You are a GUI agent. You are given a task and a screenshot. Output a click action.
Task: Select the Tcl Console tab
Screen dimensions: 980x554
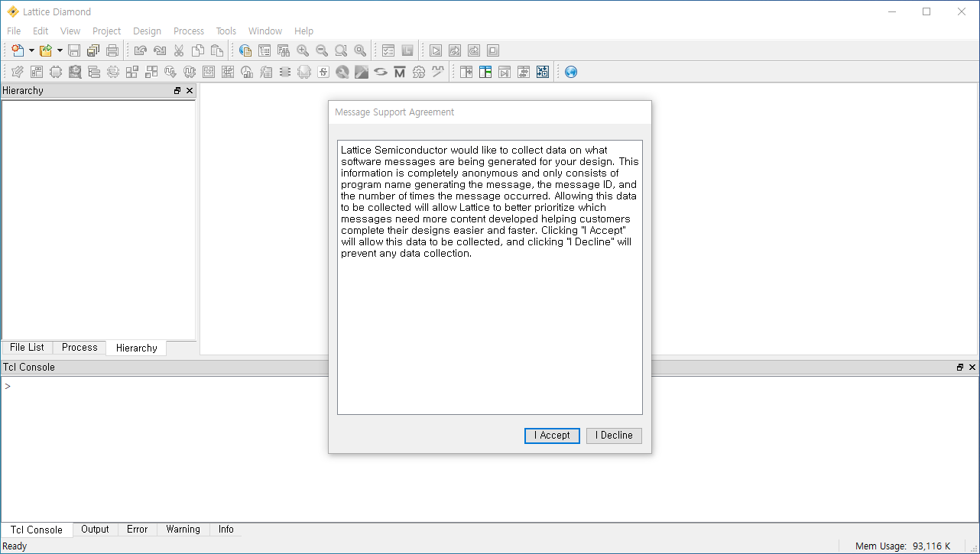[37, 530]
